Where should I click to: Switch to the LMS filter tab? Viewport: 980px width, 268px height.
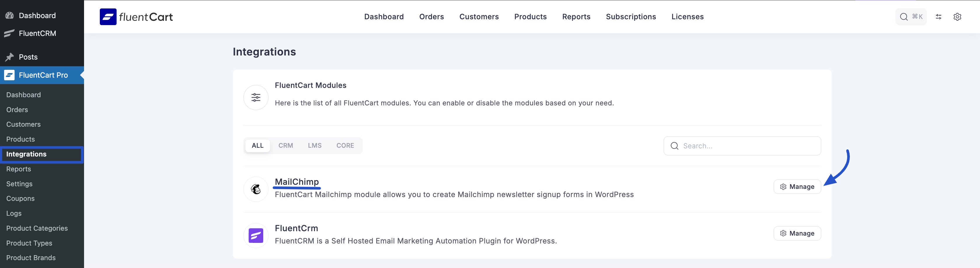coord(315,145)
